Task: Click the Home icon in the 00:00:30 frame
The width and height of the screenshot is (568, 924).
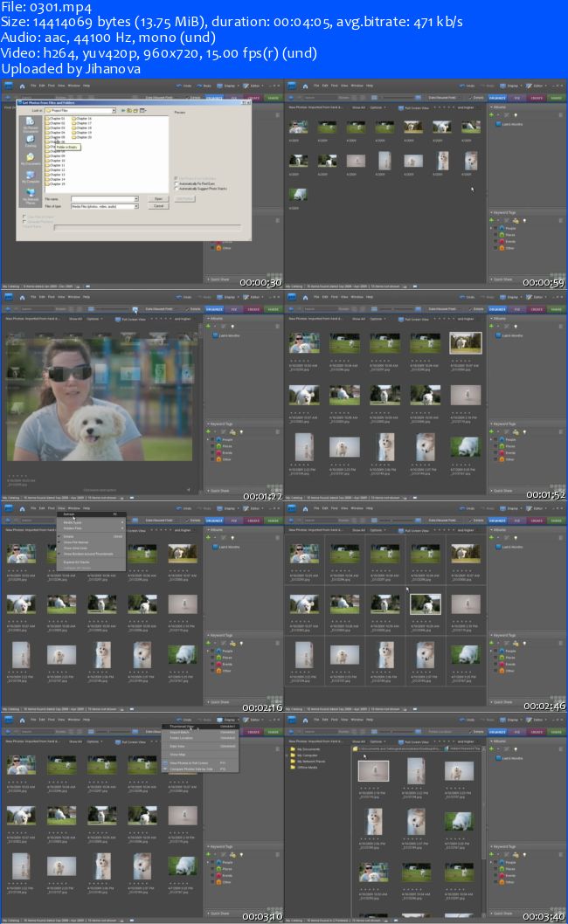Action: [x=22, y=86]
